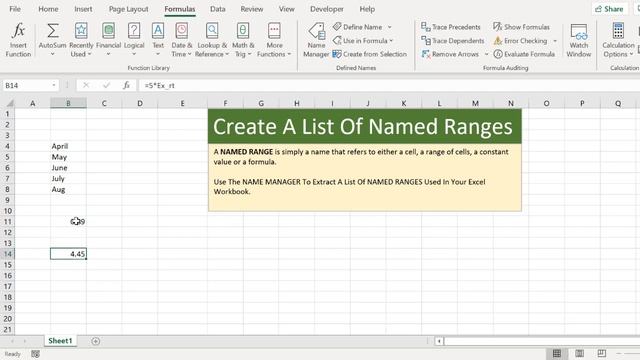Click Define Name in Defined Names
This screenshot has height=360, width=640.
pos(358,27)
